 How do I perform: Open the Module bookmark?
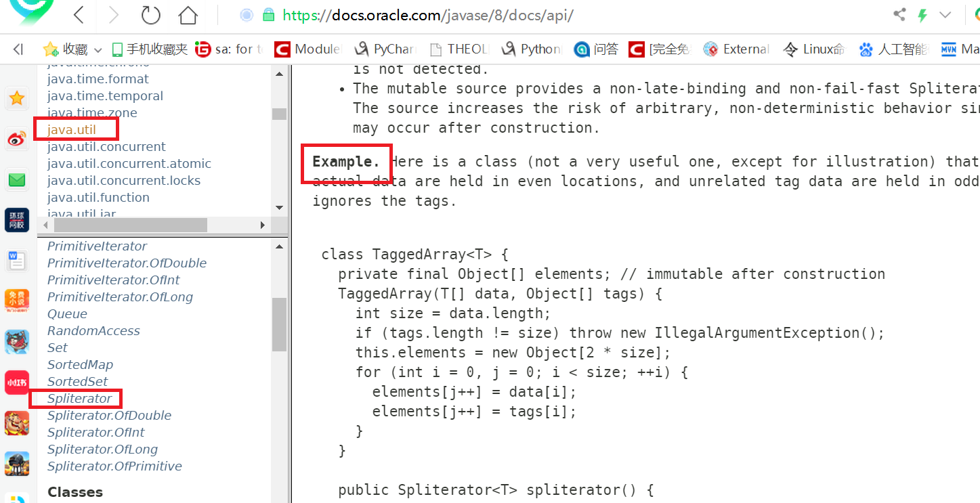point(308,49)
